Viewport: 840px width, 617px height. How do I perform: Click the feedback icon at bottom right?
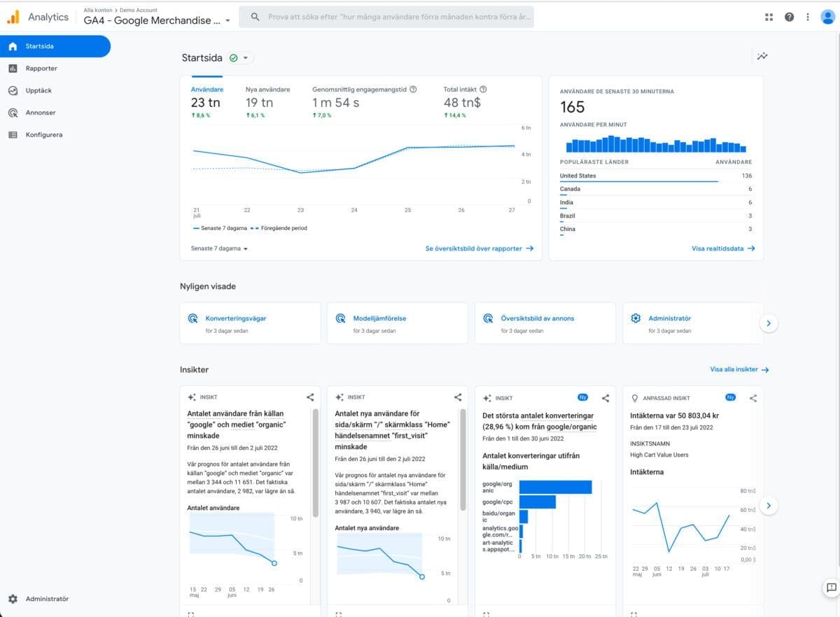[831, 588]
